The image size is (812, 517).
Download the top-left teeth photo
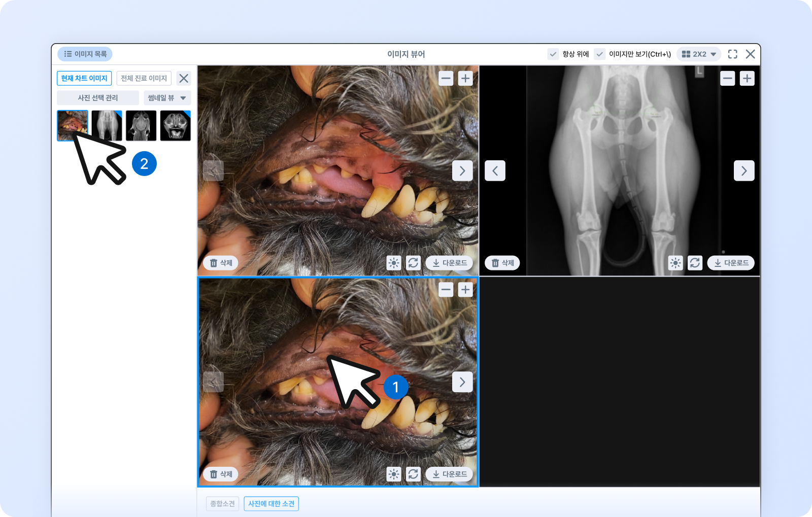pos(449,263)
